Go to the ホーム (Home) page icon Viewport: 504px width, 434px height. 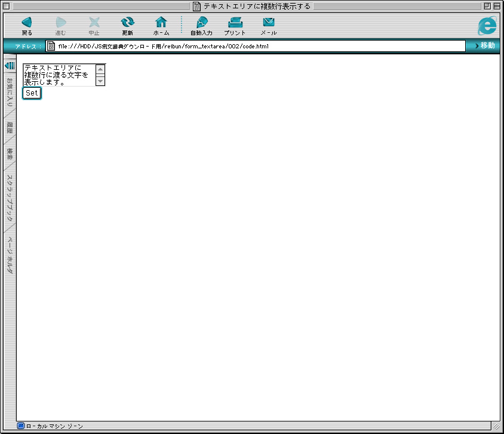point(161,23)
